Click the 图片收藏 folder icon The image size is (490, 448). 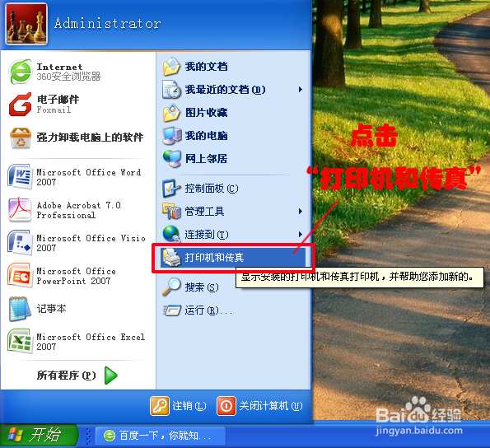coord(171,113)
